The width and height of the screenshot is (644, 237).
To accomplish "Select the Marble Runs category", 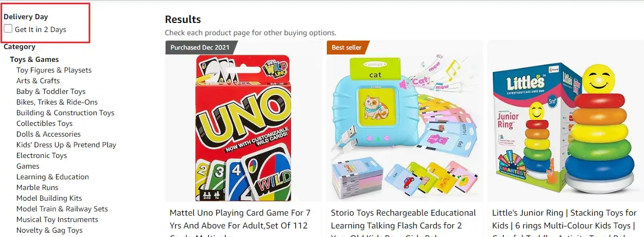I will click(x=36, y=187).
